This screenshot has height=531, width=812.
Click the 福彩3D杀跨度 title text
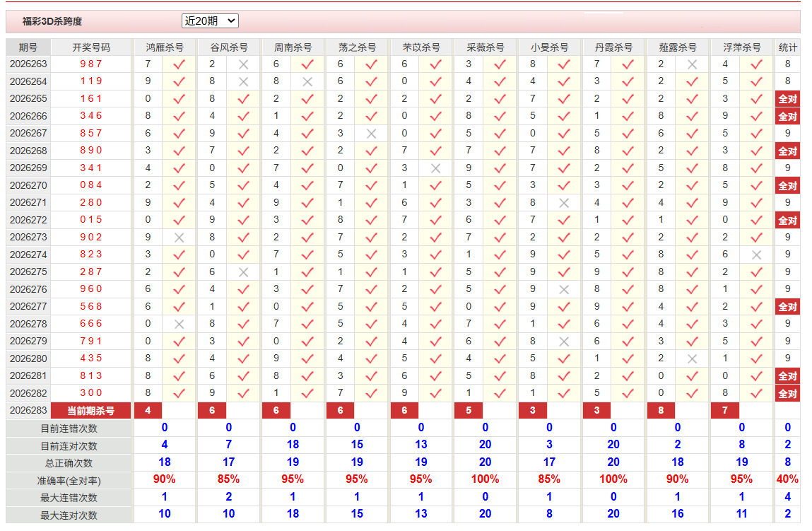(52, 21)
